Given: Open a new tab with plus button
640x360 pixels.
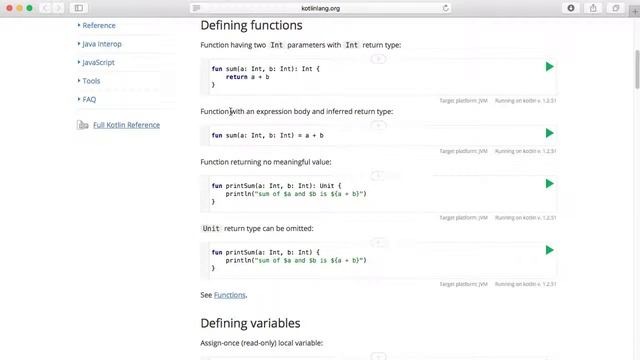Looking at the screenshot, I should point(635,12).
